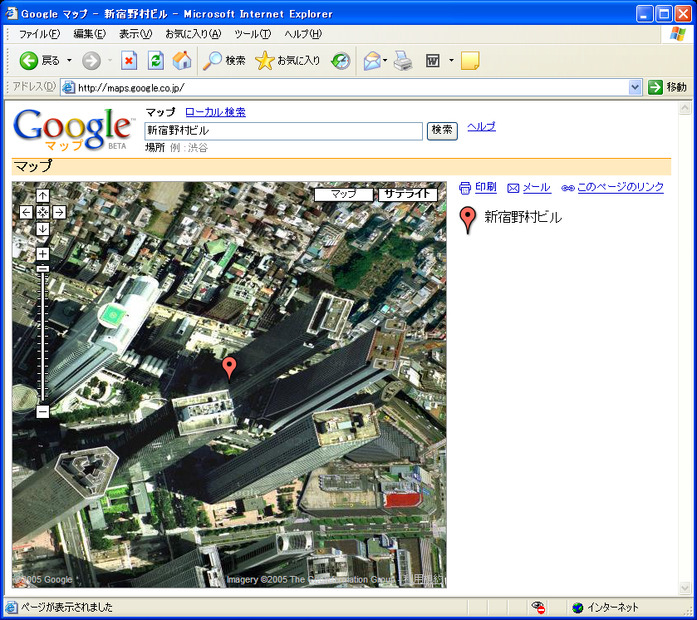Click the privacy report status bar icon
The height and width of the screenshot is (620, 697).
click(538, 607)
